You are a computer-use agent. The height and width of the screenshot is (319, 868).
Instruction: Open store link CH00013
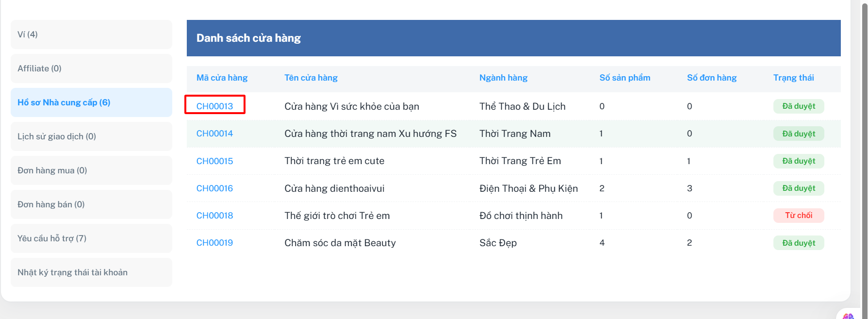(x=214, y=106)
